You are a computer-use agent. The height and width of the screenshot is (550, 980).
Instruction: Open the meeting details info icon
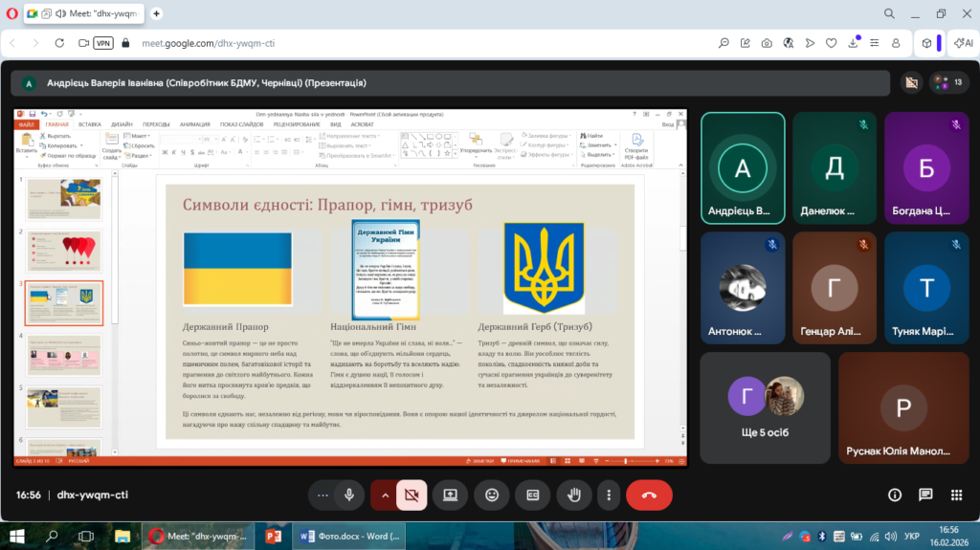pyautogui.click(x=895, y=495)
